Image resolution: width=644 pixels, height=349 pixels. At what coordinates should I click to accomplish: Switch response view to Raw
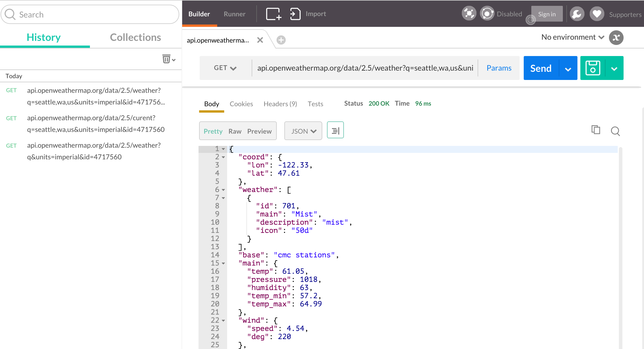[235, 131]
